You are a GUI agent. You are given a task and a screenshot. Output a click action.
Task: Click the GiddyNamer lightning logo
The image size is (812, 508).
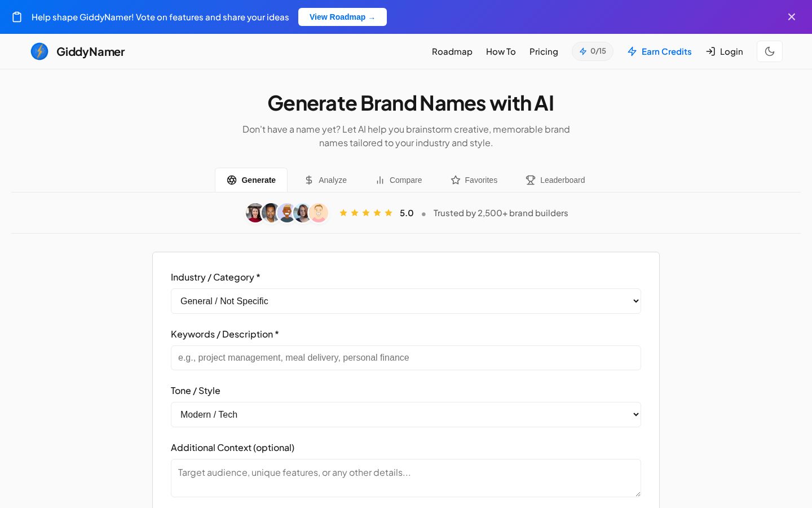[39, 51]
